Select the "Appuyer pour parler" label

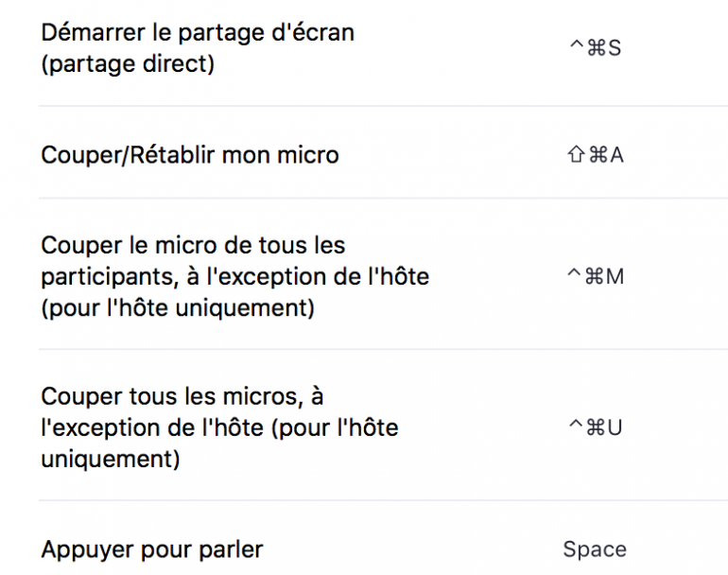click(x=151, y=549)
